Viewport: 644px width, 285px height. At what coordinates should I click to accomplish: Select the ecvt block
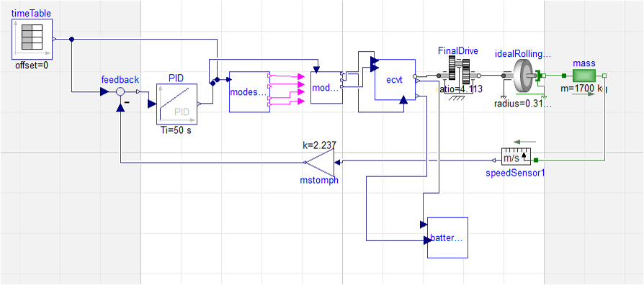click(395, 80)
